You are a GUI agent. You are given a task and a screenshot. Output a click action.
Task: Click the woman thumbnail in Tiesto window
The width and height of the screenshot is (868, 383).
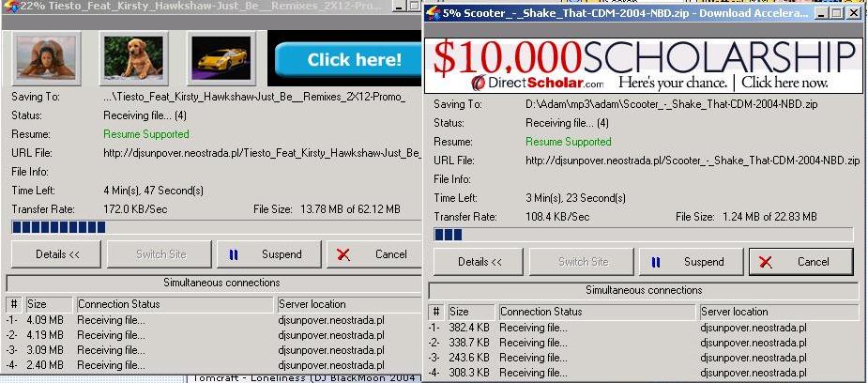[47, 57]
